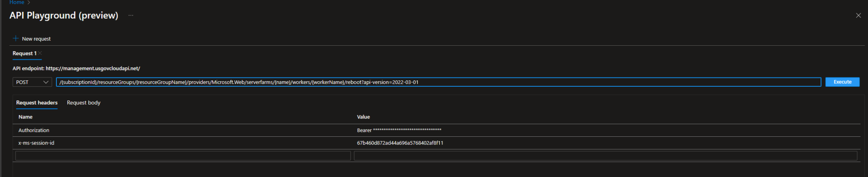The image size is (868, 177).
Task: Click the Name column header
Action: [25, 117]
